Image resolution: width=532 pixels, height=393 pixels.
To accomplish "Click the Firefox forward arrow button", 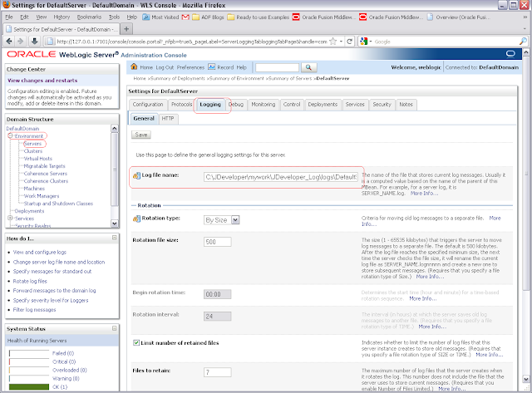I will point(20,42).
